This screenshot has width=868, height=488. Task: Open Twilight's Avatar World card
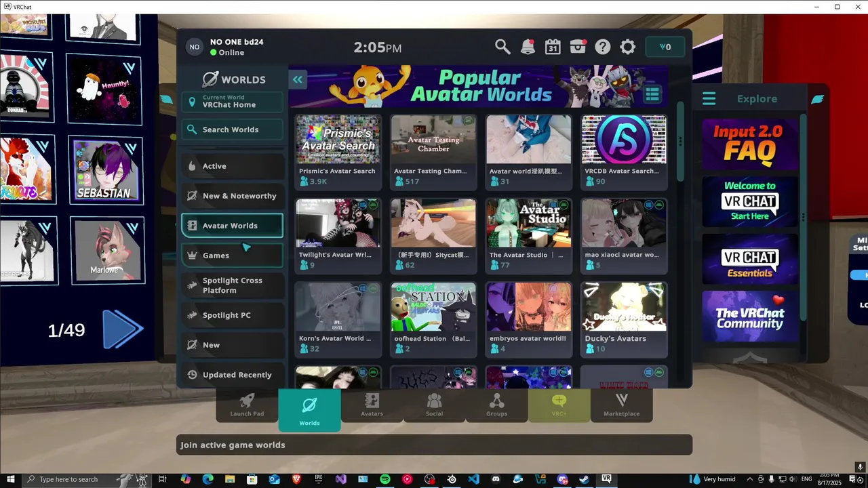click(338, 236)
